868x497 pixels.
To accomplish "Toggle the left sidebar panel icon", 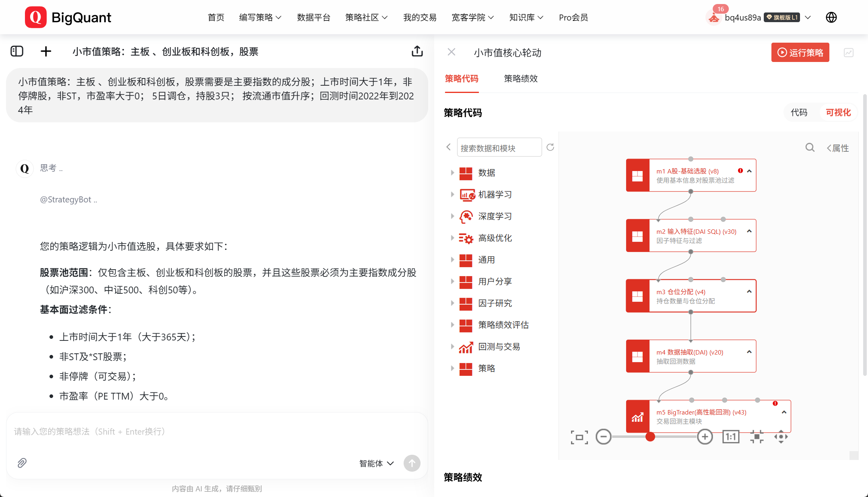I will (x=16, y=52).
